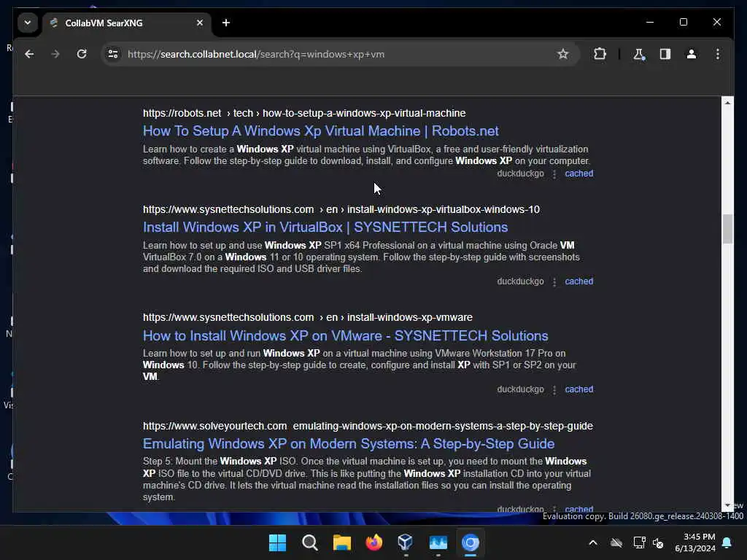Open the resource monitor app in taskbar

point(438,542)
